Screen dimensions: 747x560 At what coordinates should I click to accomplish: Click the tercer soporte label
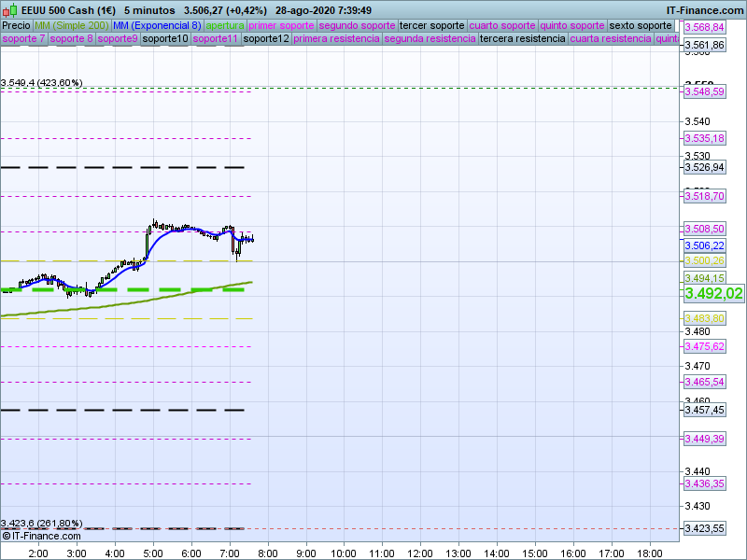[431, 25]
